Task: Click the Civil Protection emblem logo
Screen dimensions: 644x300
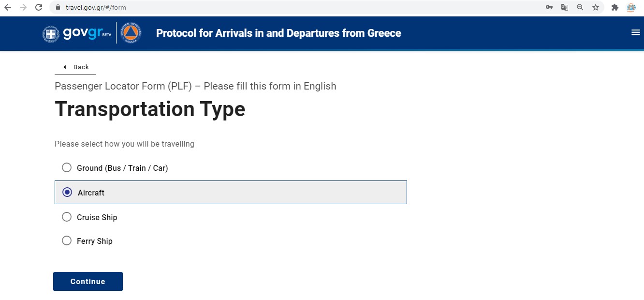Action: point(130,33)
